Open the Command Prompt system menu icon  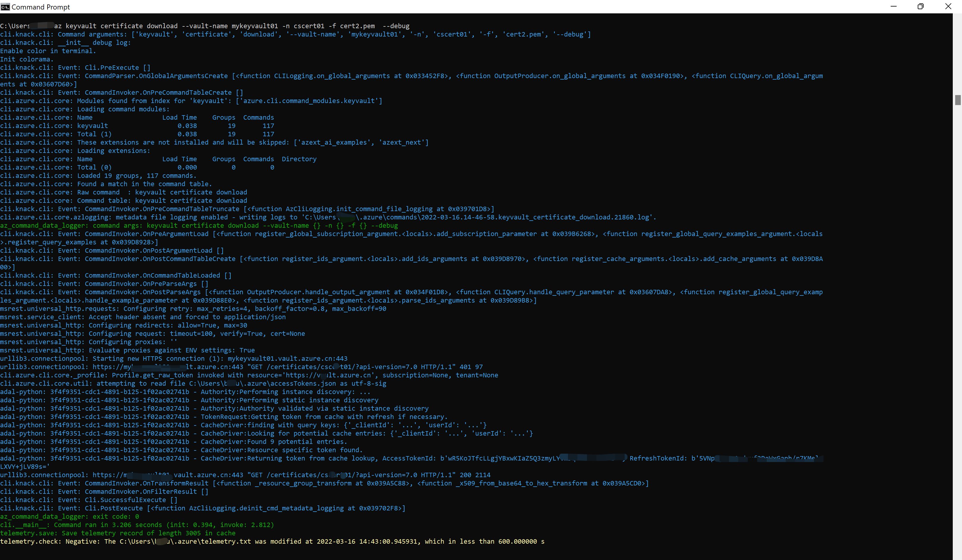[x=5, y=7]
